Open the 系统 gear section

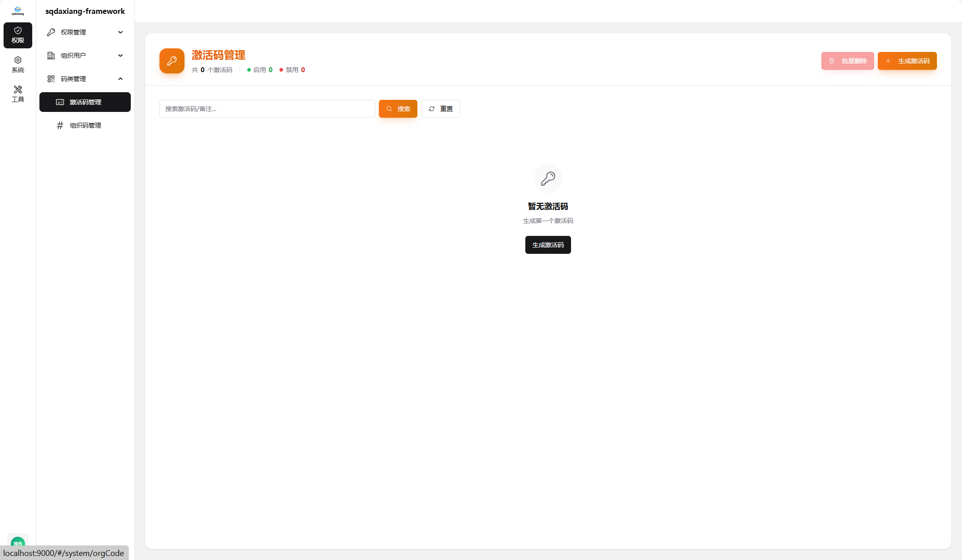(18, 64)
